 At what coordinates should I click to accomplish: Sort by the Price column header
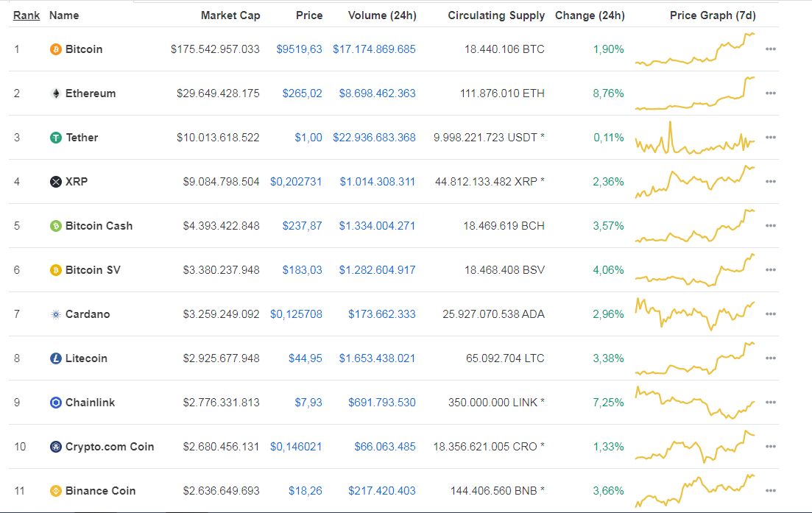coord(309,15)
